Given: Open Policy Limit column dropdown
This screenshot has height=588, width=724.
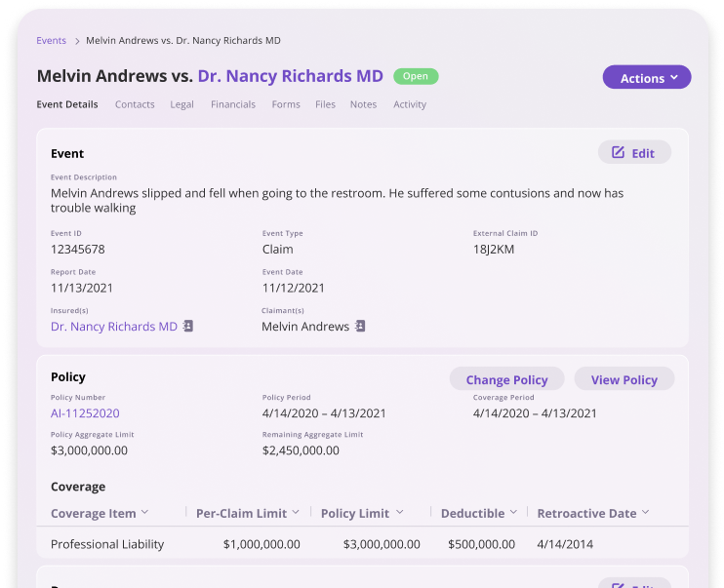Looking at the screenshot, I should point(398,513).
